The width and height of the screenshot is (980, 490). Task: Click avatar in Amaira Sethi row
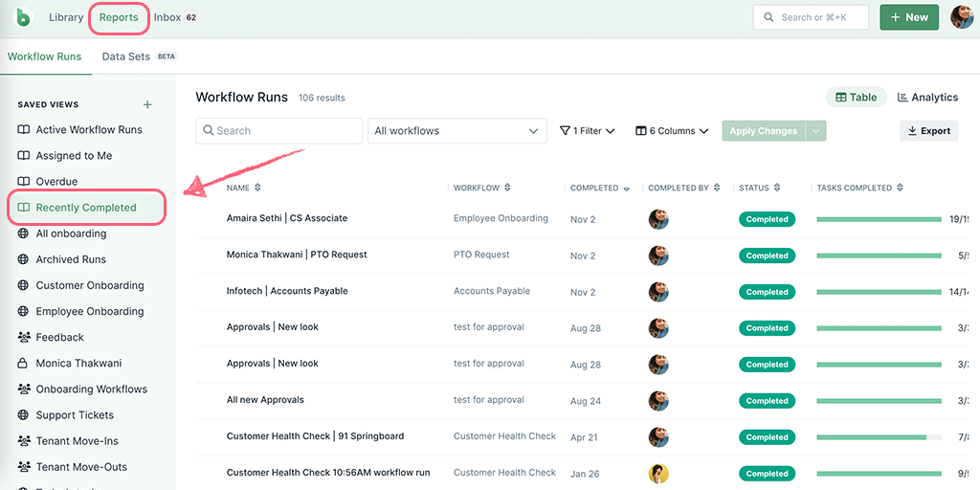[x=658, y=219]
